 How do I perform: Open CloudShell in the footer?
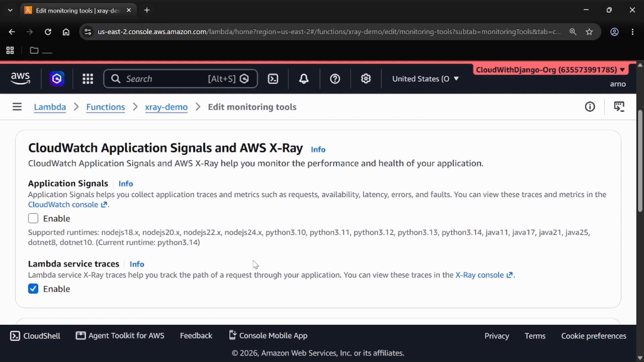coord(35,336)
